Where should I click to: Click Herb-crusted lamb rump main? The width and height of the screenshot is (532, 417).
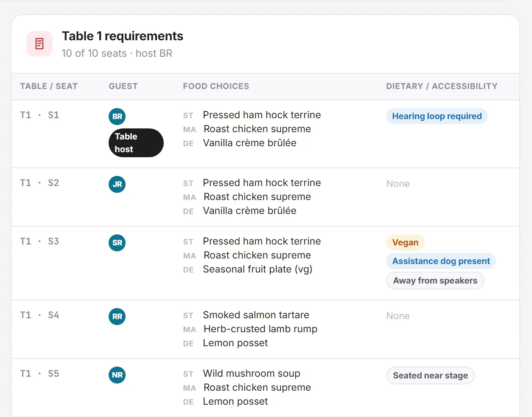[x=260, y=329]
